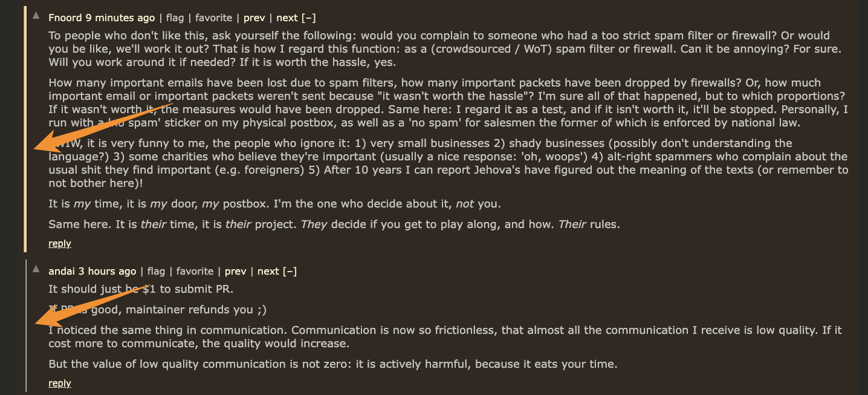
Task: Open the "3 hours ago" permalink
Action: [108, 272]
